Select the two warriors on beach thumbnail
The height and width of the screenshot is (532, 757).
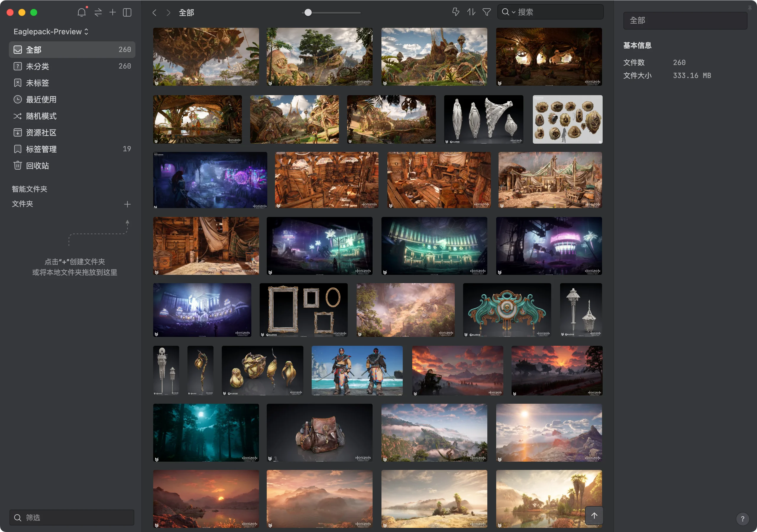(x=357, y=371)
